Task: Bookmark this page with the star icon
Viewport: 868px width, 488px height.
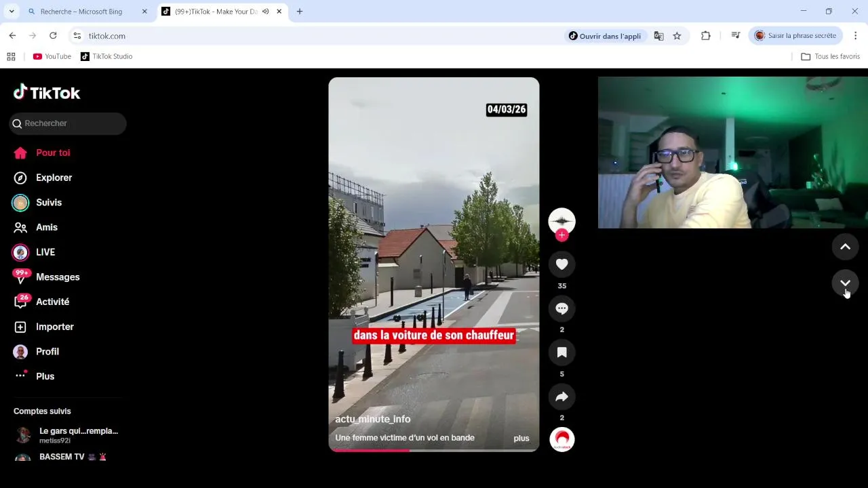Action: 677,36
